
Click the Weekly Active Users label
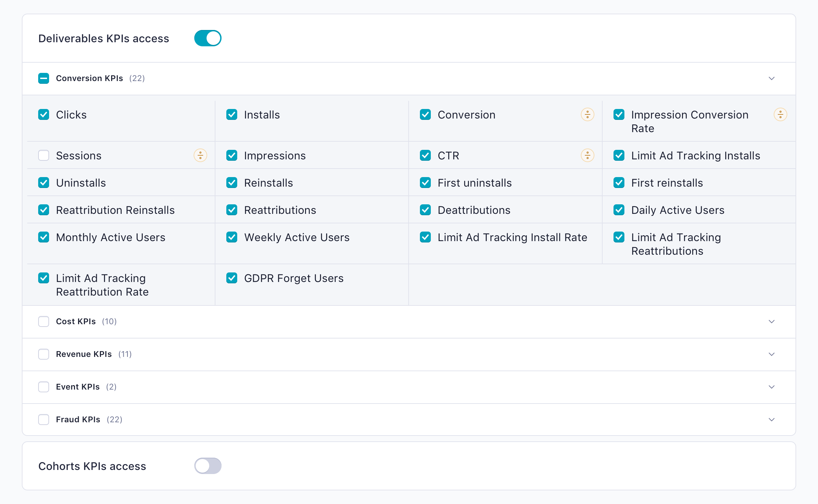(x=297, y=237)
